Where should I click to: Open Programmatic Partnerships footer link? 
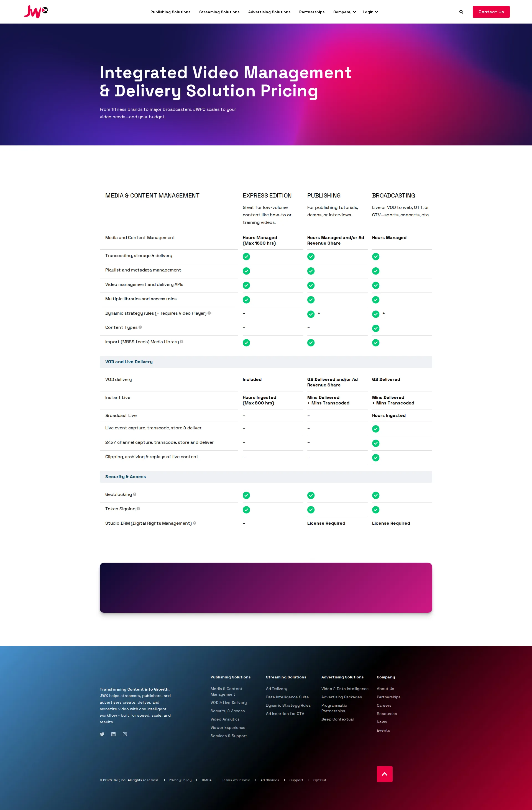click(334, 708)
